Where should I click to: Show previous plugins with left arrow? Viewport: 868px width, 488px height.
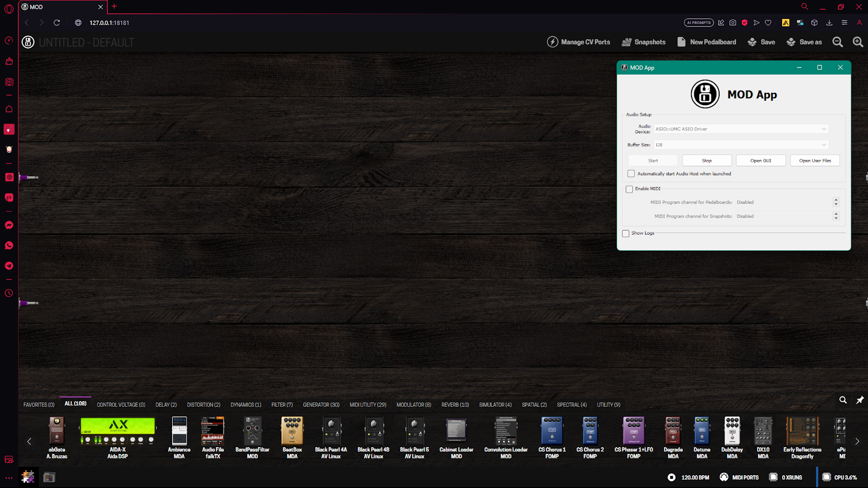point(29,441)
